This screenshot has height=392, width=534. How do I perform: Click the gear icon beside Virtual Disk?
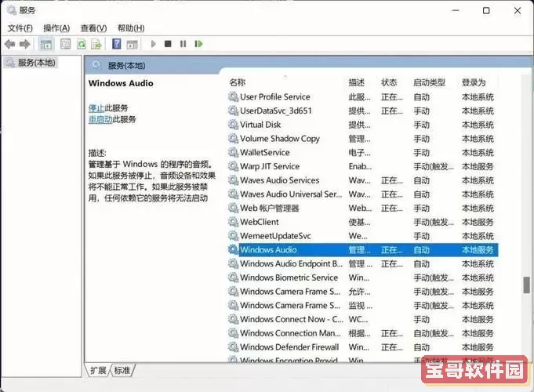click(x=234, y=125)
